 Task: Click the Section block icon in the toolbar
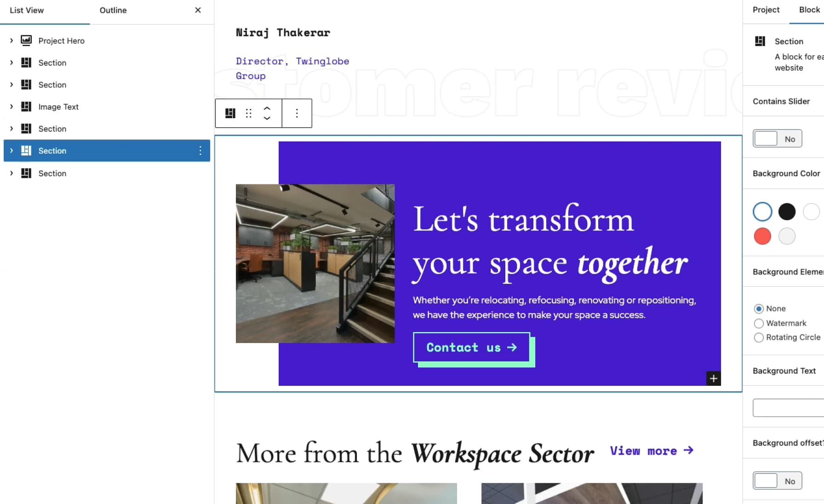coord(230,113)
